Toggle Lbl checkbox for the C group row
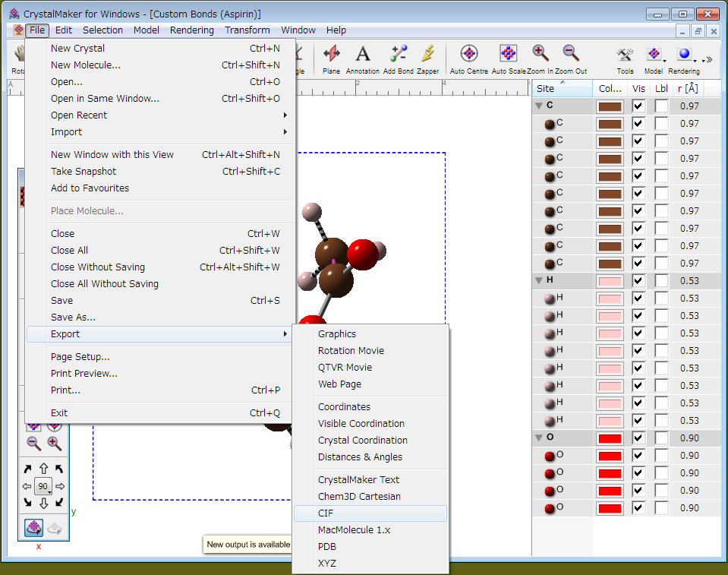728x575 pixels. click(662, 106)
